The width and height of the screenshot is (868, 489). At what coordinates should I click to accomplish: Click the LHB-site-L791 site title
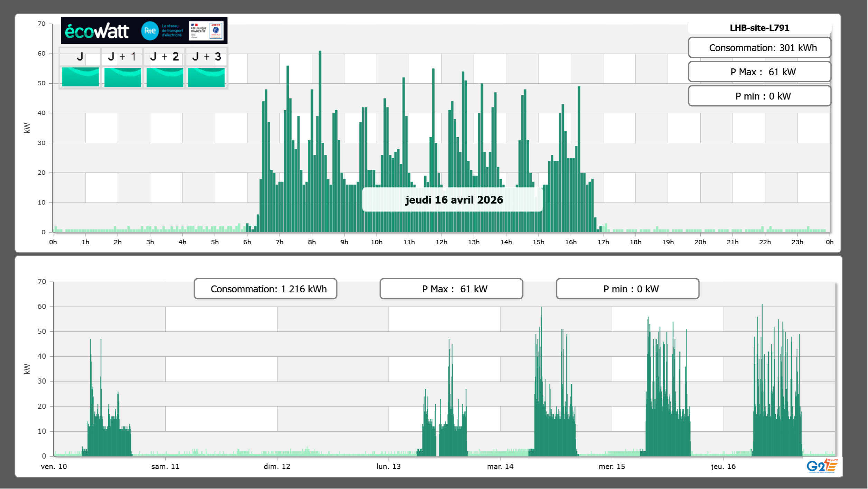click(759, 28)
